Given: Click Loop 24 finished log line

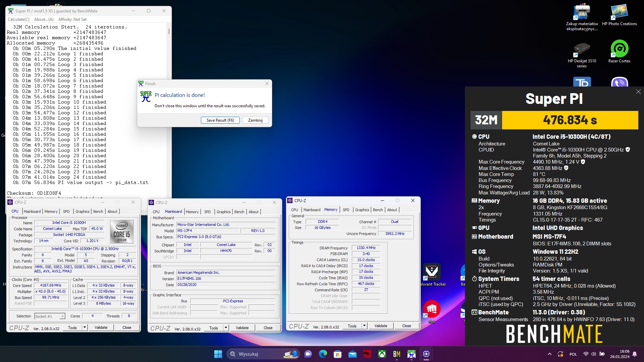Looking at the screenshot, I should point(60,177).
